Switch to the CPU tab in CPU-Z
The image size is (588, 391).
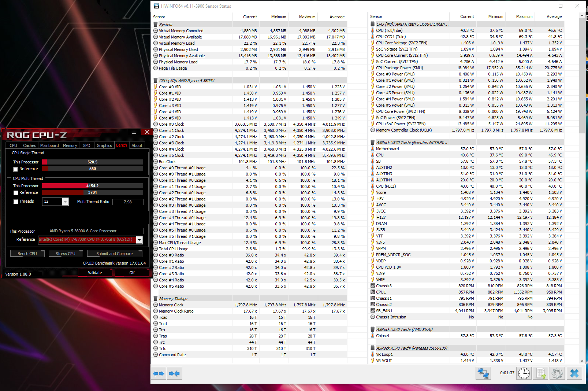point(13,145)
